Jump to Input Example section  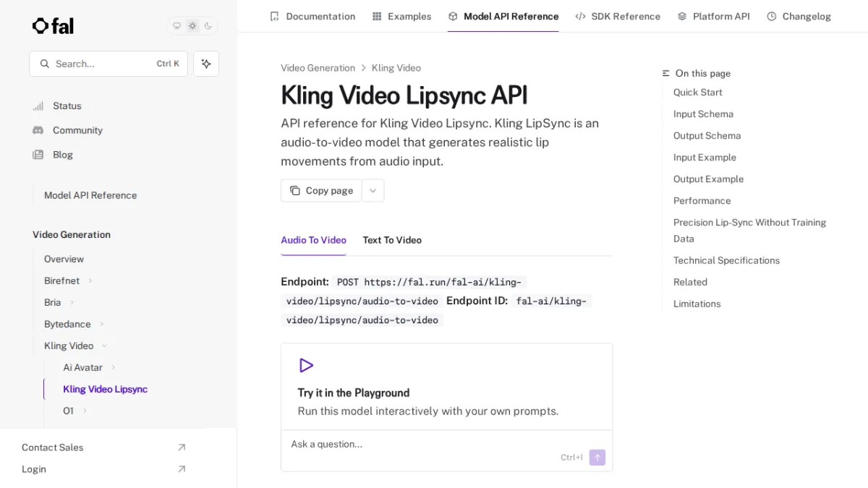coord(705,158)
